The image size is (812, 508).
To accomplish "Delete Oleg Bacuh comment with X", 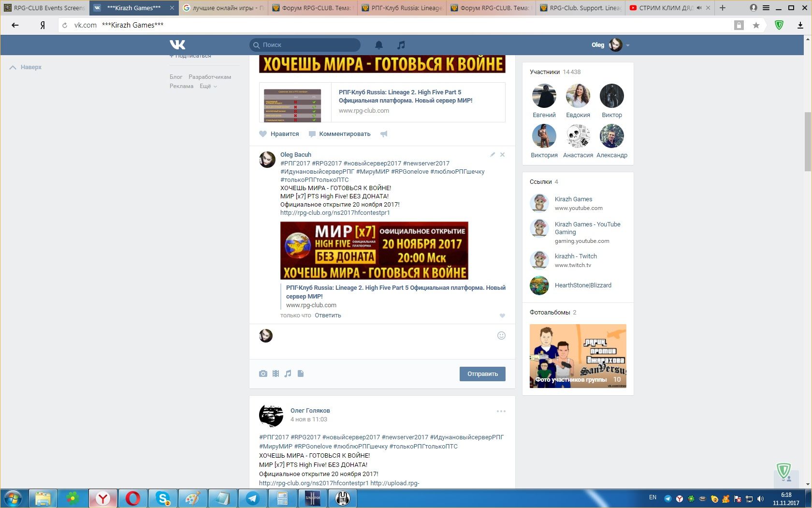I will (503, 155).
